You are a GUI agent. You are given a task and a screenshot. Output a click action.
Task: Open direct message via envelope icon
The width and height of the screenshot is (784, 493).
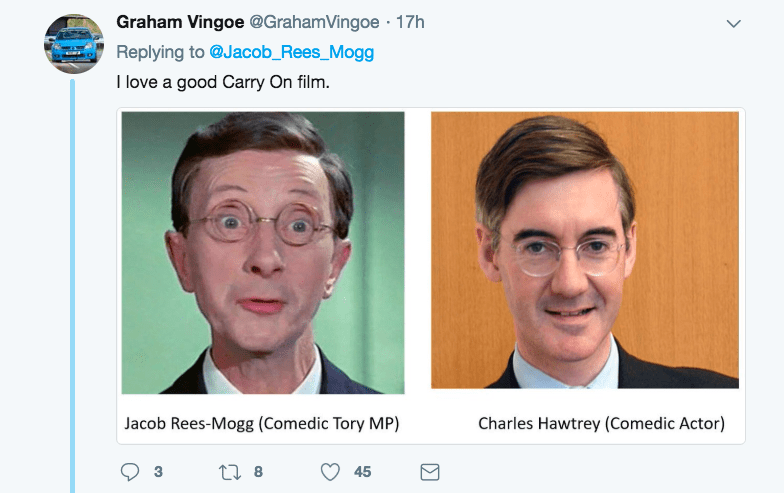[x=430, y=472]
